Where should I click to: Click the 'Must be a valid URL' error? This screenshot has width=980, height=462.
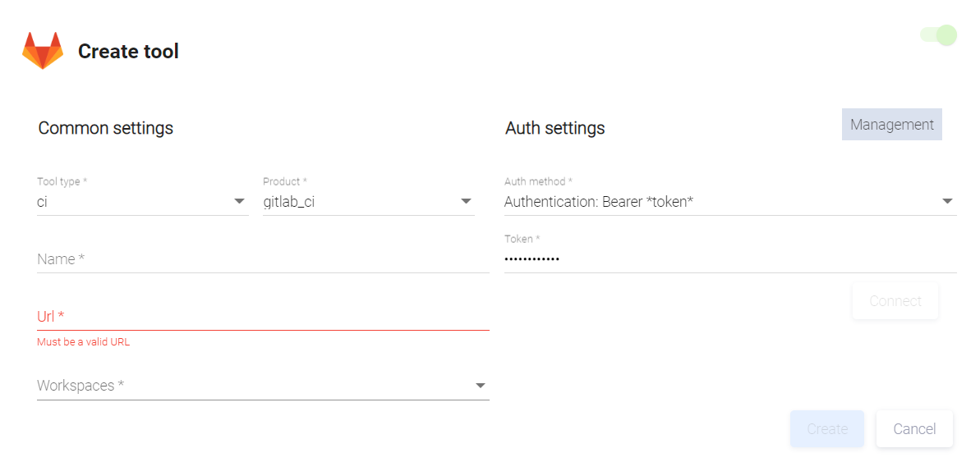tap(83, 342)
